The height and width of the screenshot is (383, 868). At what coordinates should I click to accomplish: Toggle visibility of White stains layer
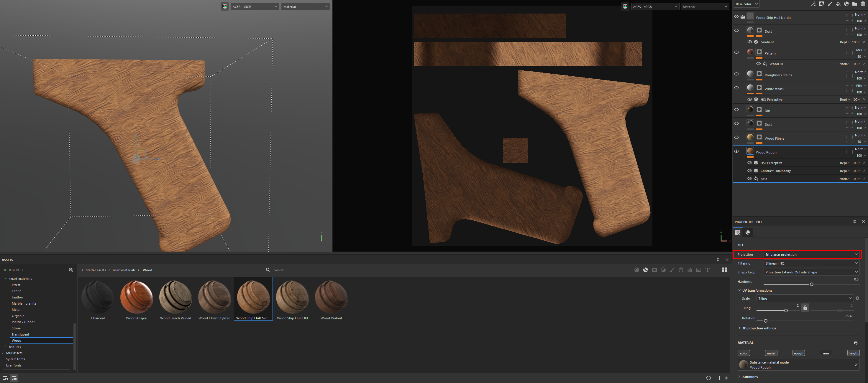point(736,88)
